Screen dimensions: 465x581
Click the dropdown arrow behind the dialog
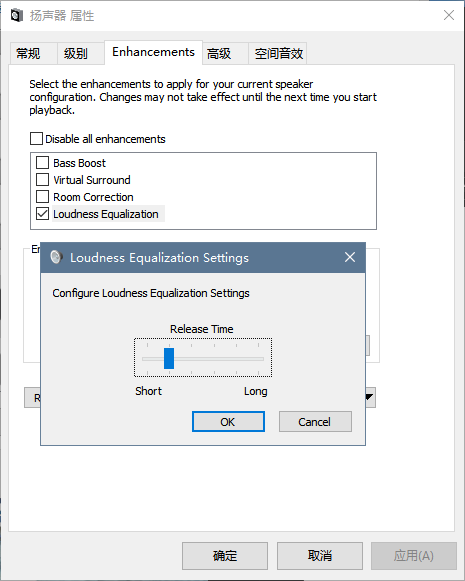370,397
